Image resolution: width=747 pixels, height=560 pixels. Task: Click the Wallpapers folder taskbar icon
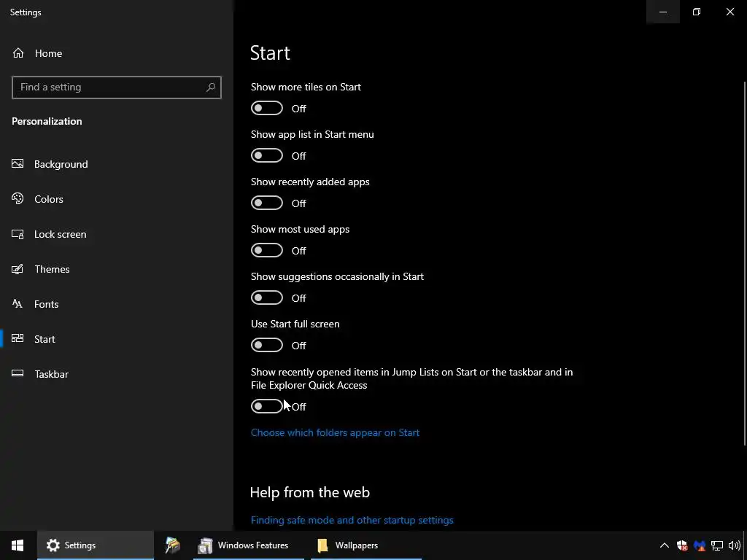coord(322,545)
